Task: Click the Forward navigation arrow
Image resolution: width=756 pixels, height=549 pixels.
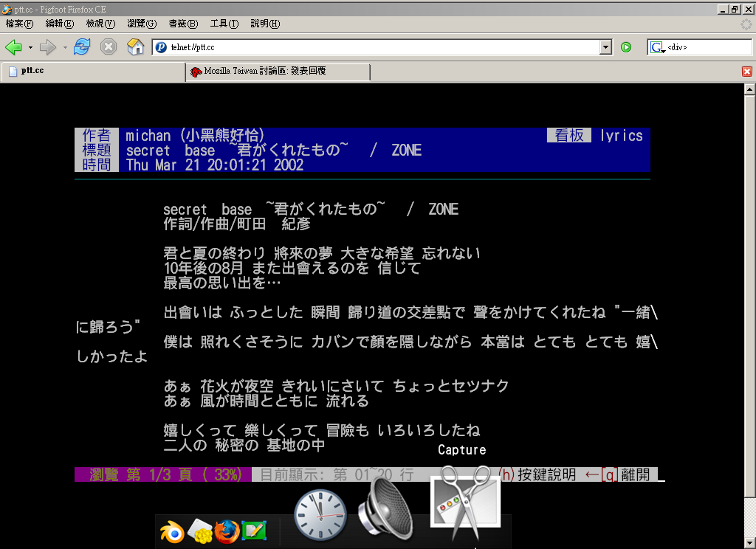Action: [48, 47]
